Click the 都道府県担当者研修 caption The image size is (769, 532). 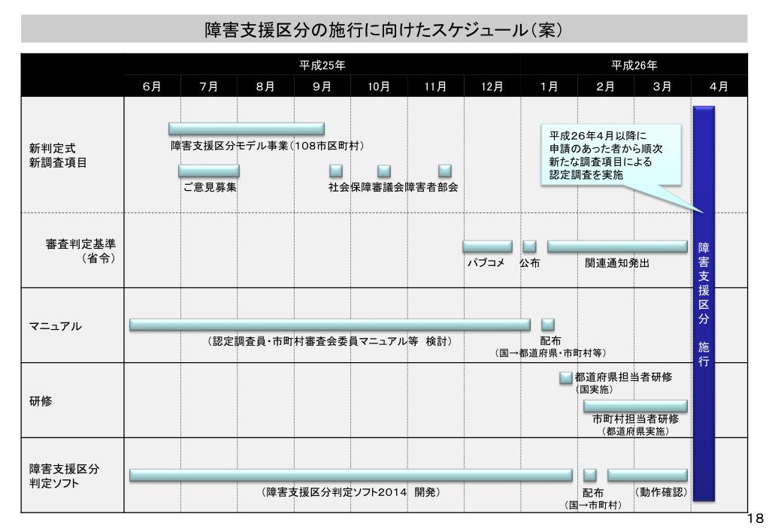pyautogui.click(x=623, y=377)
